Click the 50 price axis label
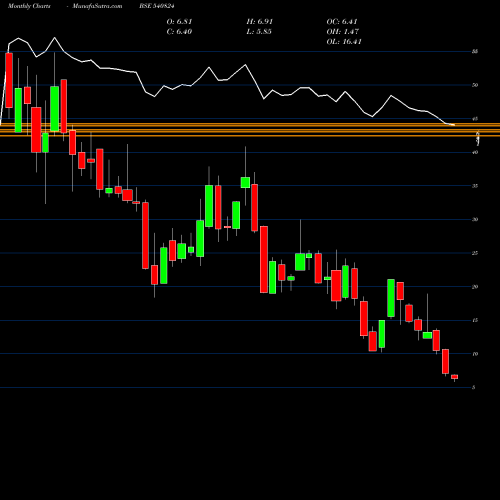 (x=475, y=85)
